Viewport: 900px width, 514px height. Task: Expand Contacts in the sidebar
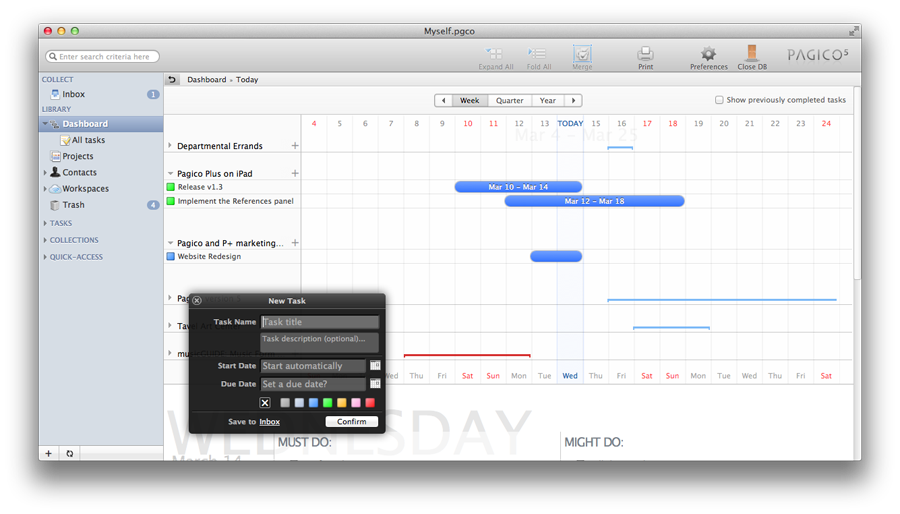pyautogui.click(x=45, y=172)
